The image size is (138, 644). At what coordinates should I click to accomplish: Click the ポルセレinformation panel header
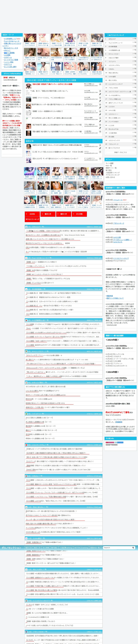[x=12, y=74]
